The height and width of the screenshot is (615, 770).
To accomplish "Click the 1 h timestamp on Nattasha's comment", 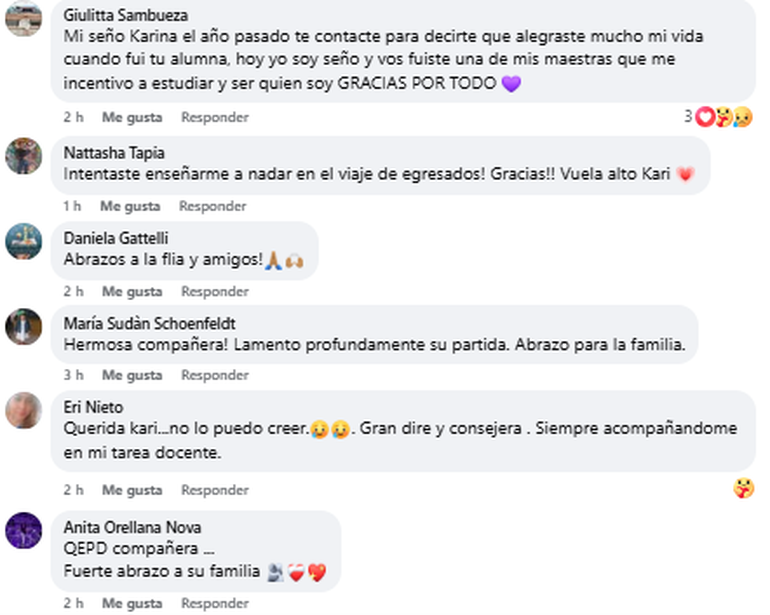I will pos(71,207).
